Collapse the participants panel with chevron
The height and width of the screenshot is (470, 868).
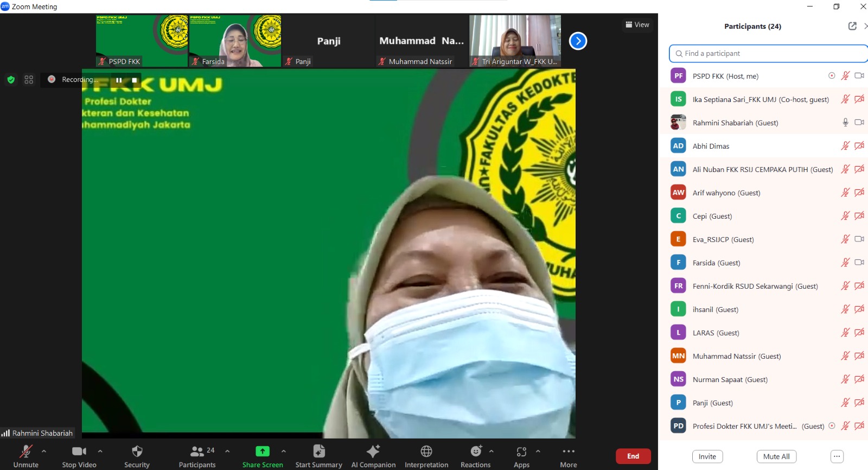tap(865, 26)
